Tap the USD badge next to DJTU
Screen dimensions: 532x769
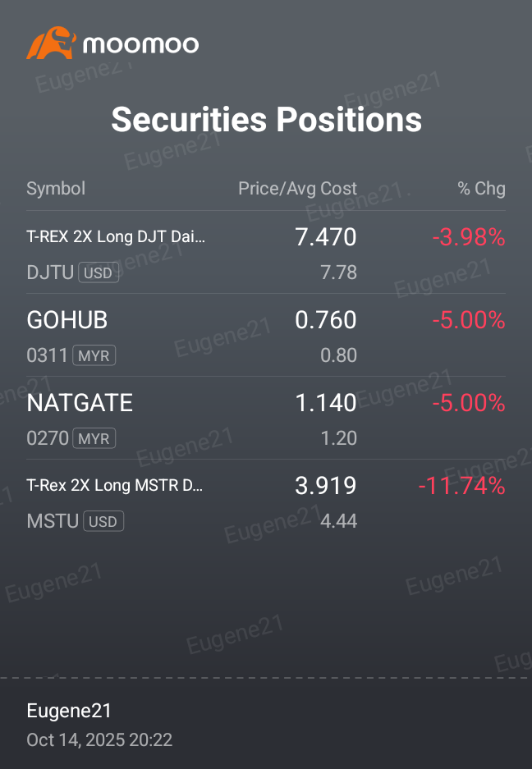coord(99,272)
